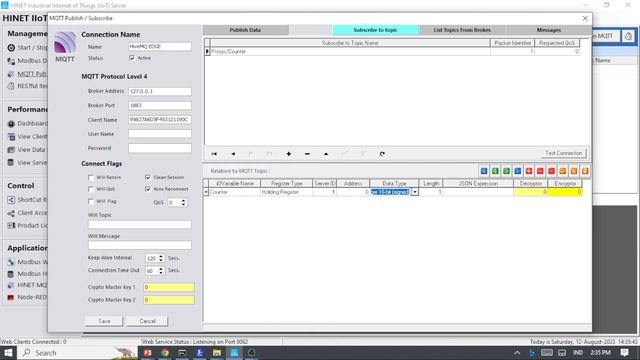The image size is (640, 360).
Task: Edit record with the up-triangle navigator icon
Action: point(326,154)
